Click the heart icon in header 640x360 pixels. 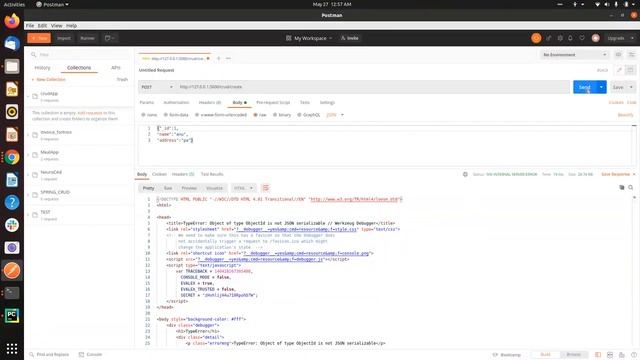(582, 38)
